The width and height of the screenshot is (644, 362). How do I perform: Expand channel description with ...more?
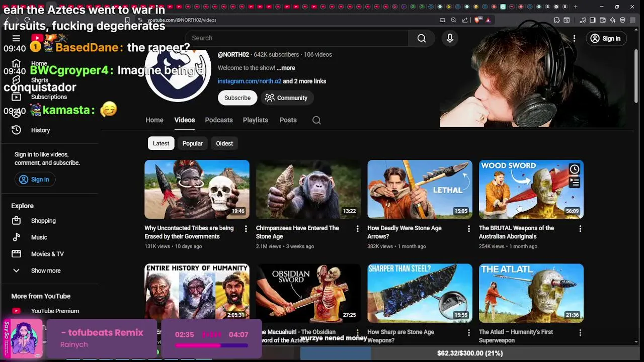coord(286,68)
